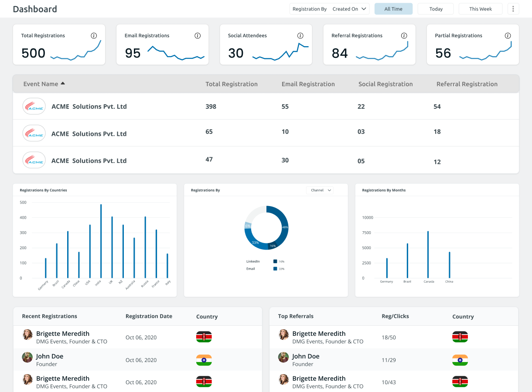Click Registration Date column heading
The width and height of the screenshot is (532, 392).
[149, 316]
